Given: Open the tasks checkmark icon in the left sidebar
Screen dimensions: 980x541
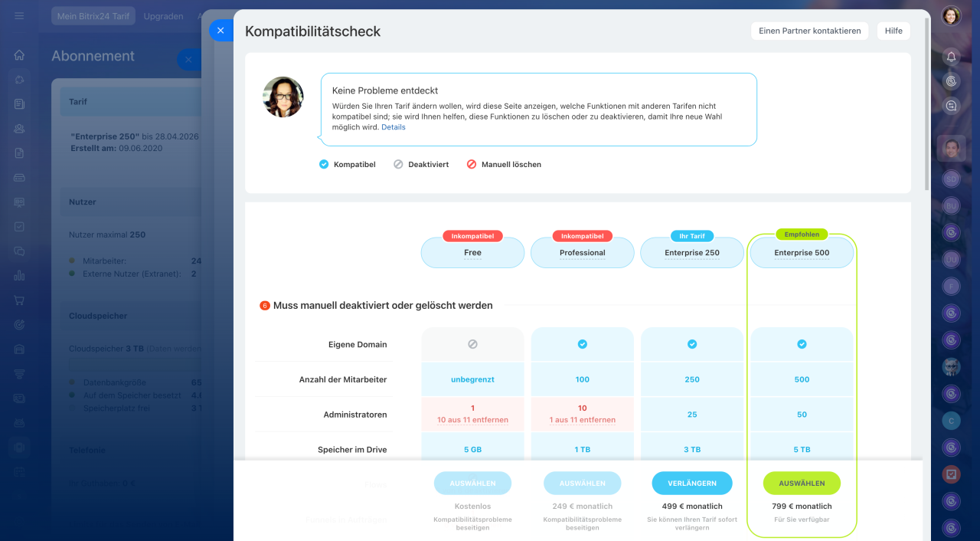Looking at the screenshot, I should [x=19, y=227].
